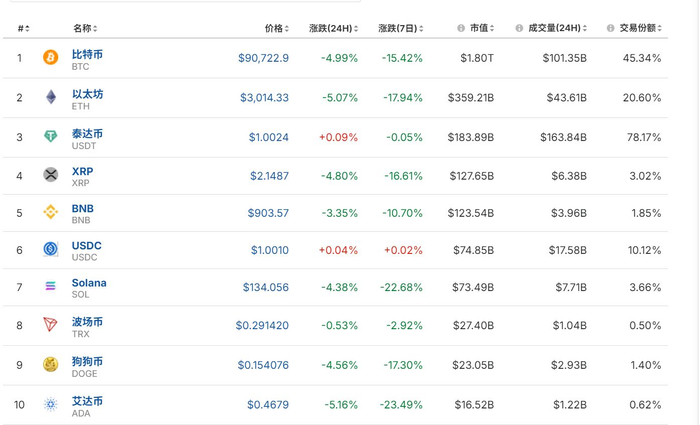The height and width of the screenshot is (425, 700).
Task: Click the volume $101.35B
Action: [565, 58]
